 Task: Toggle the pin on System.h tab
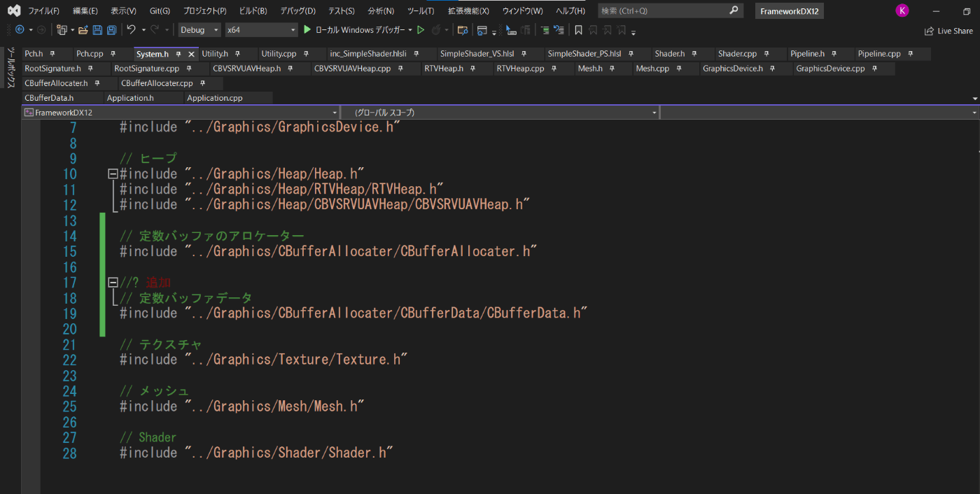point(178,54)
